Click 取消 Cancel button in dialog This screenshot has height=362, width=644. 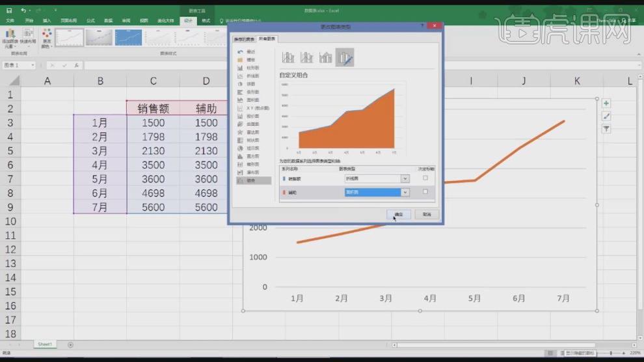coord(427,214)
